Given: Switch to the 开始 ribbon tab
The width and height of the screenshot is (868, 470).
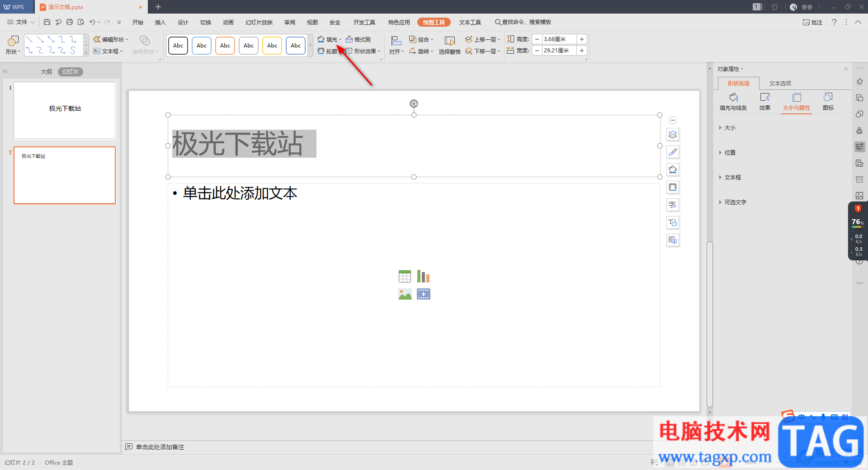Looking at the screenshot, I should (x=138, y=22).
